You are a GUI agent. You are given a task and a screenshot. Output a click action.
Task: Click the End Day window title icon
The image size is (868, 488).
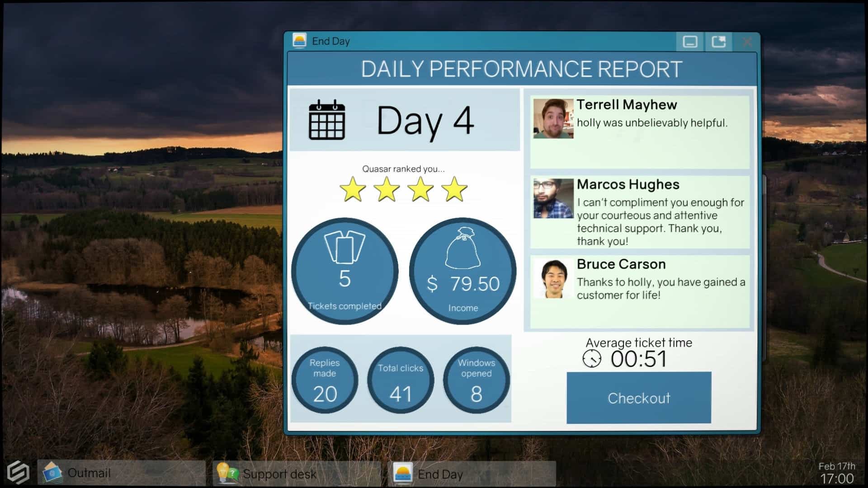[x=299, y=41]
